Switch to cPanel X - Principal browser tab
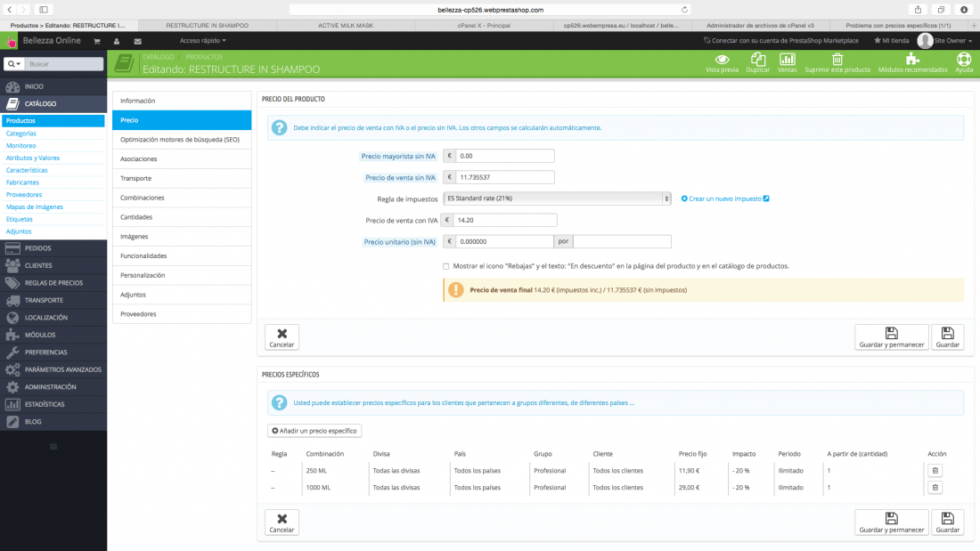Screen dimensions: 980x551 pyautogui.click(x=484, y=26)
